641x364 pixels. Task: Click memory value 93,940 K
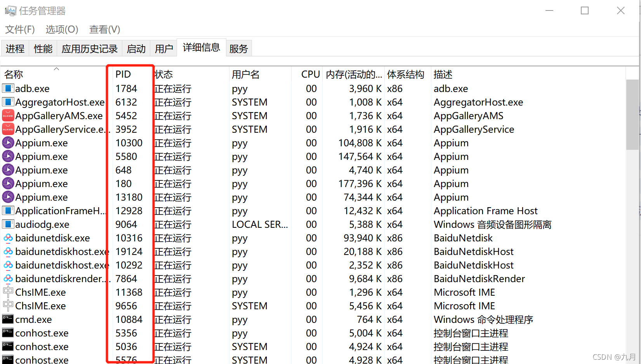click(363, 238)
